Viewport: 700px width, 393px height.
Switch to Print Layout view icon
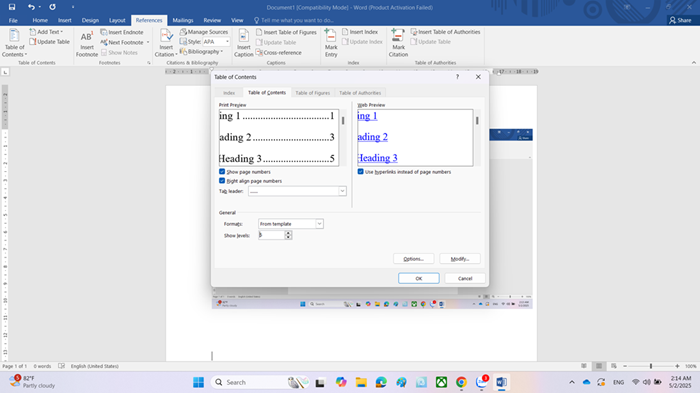tap(599, 366)
